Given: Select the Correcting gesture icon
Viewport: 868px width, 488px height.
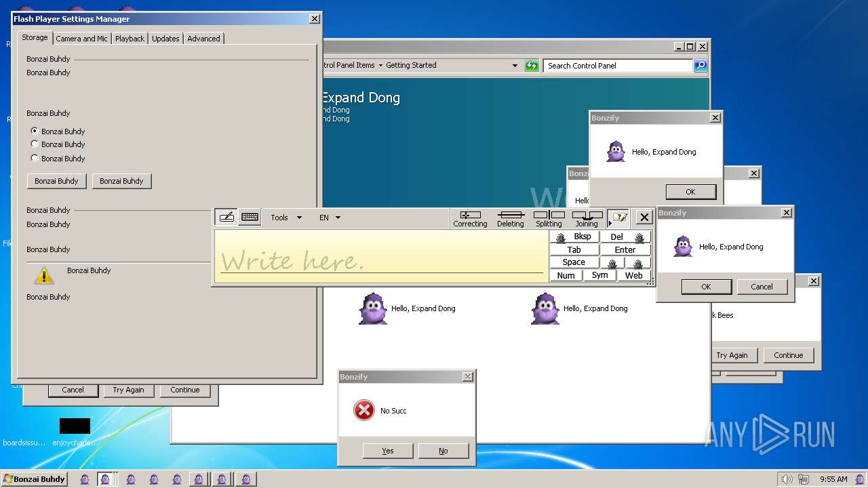Looking at the screenshot, I should [x=470, y=218].
